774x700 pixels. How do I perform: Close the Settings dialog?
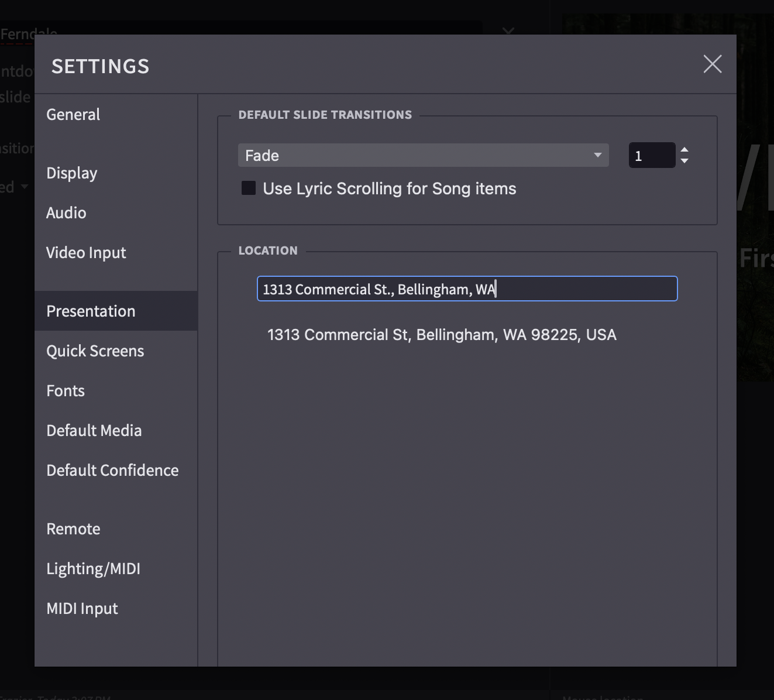(x=712, y=64)
